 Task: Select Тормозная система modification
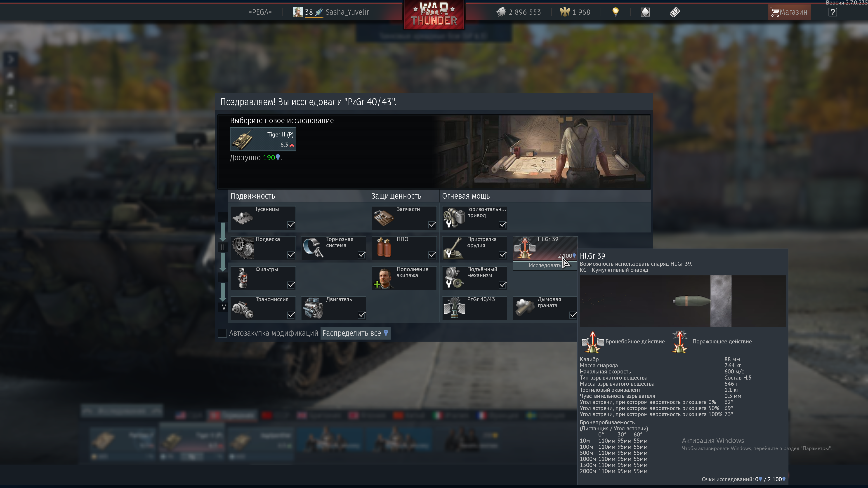333,248
